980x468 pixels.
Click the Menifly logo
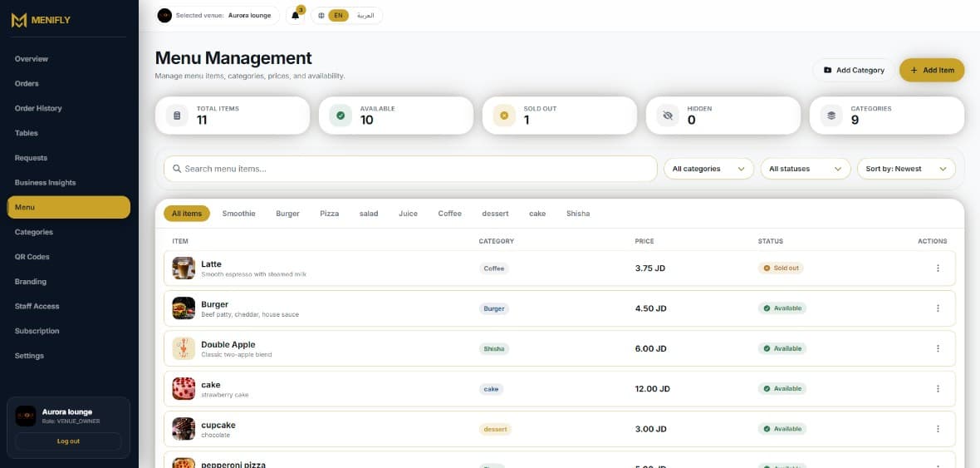(x=41, y=20)
